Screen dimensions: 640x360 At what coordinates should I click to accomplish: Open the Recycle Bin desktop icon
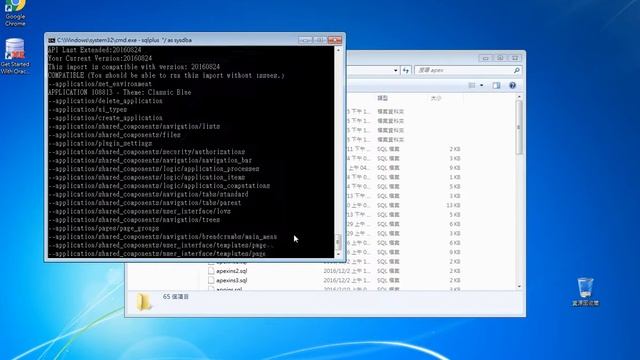click(585, 291)
